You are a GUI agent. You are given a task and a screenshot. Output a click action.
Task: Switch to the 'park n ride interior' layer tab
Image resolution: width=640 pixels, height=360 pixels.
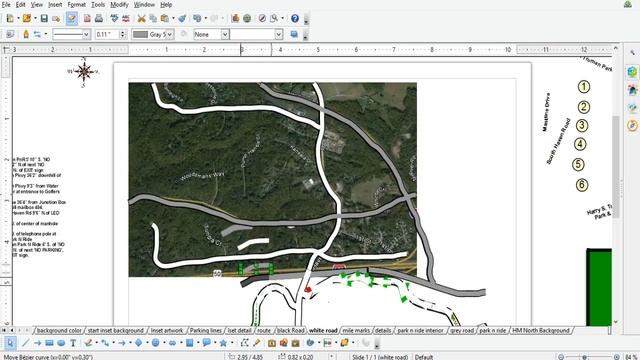click(x=421, y=330)
